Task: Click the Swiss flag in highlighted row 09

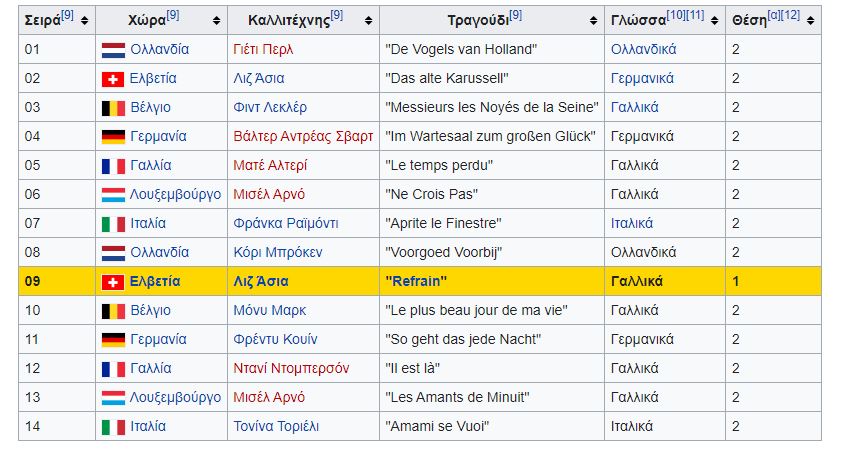Action: [x=113, y=282]
